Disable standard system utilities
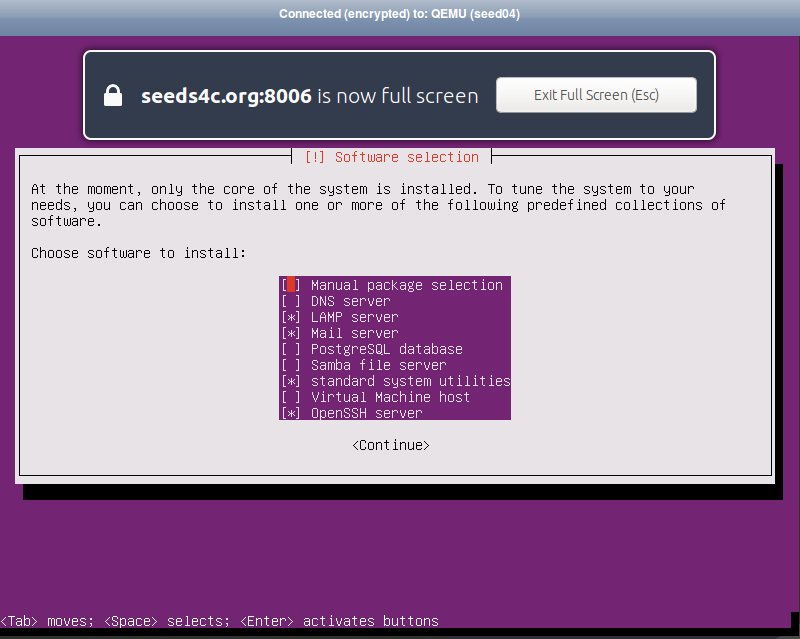 pyautogui.click(x=291, y=381)
